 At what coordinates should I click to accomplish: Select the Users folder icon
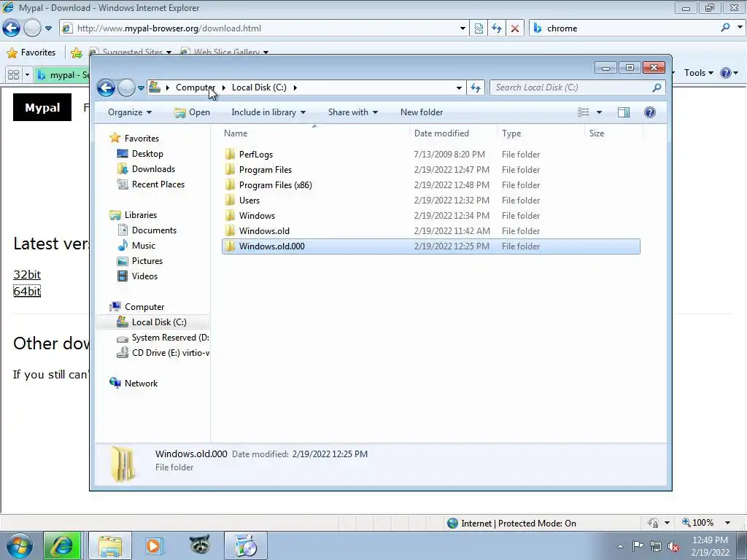(x=230, y=200)
